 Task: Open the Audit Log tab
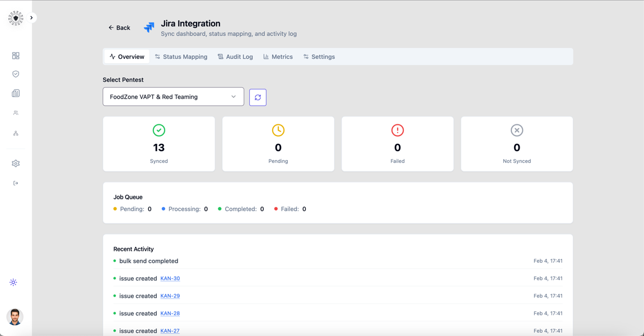(x=235, y=57)
